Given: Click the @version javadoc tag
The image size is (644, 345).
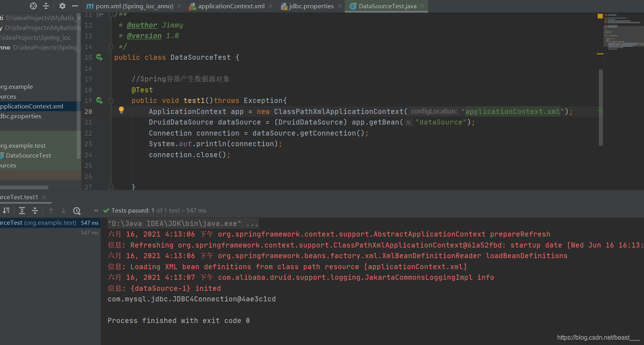Looking at the screenshot, I should point(144,36).
